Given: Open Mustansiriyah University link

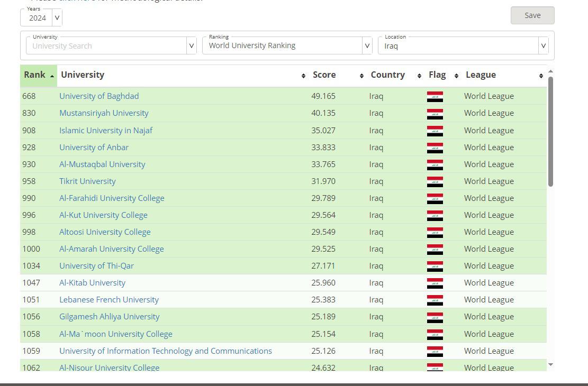Looking at the screenshot, I should click(104, 113).
